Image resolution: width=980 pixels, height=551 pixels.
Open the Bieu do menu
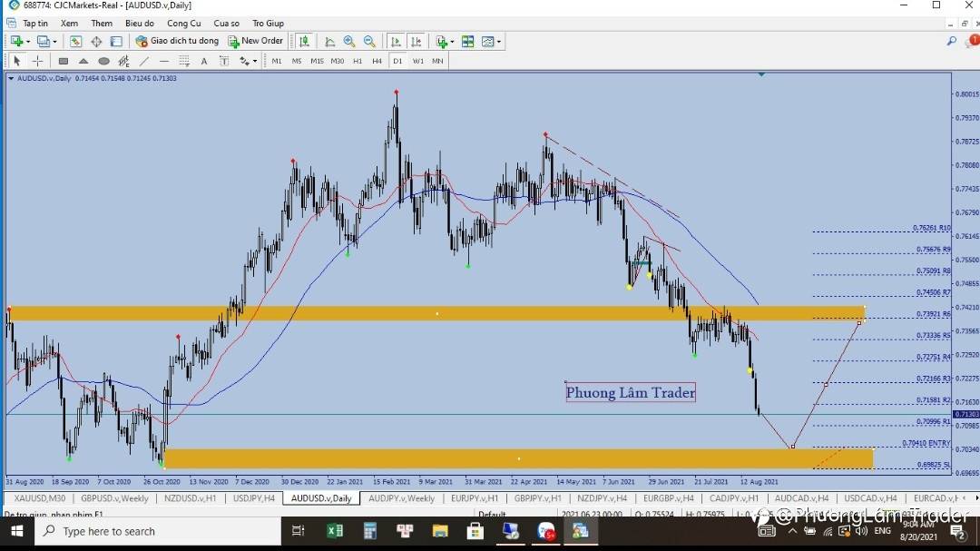click(140, 23)
